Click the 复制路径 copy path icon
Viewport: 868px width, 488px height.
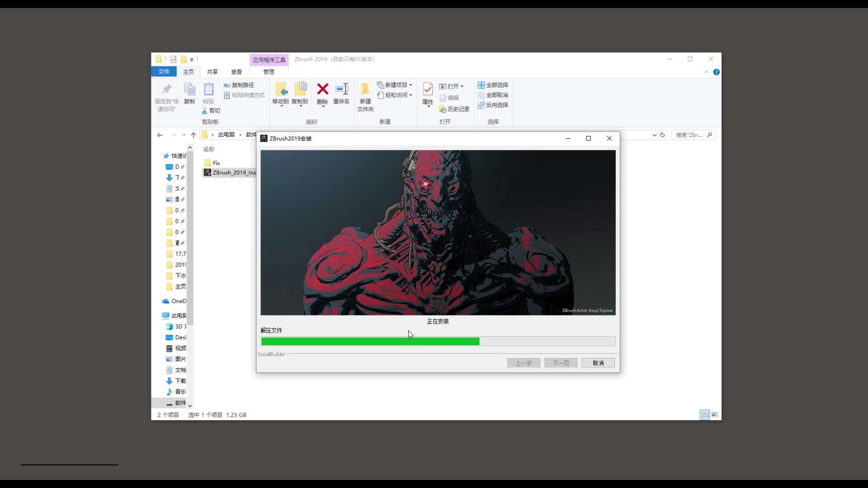coord(240,85)
